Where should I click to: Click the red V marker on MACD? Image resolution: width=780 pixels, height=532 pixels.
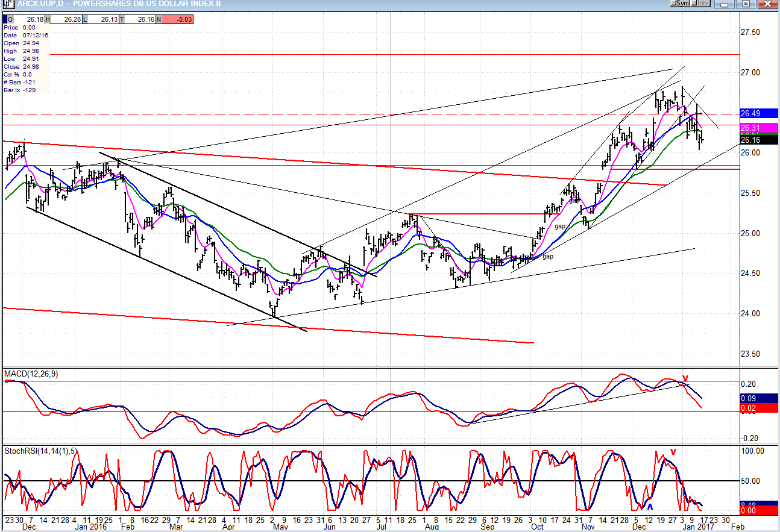pos(685,379)
